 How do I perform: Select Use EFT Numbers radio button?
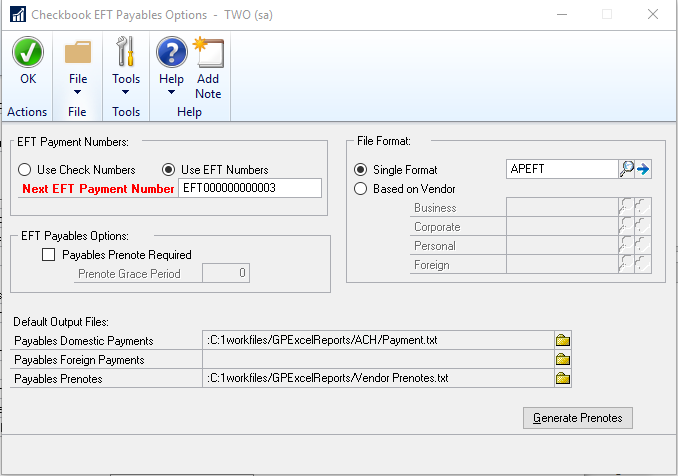click(x=169, y=169)
